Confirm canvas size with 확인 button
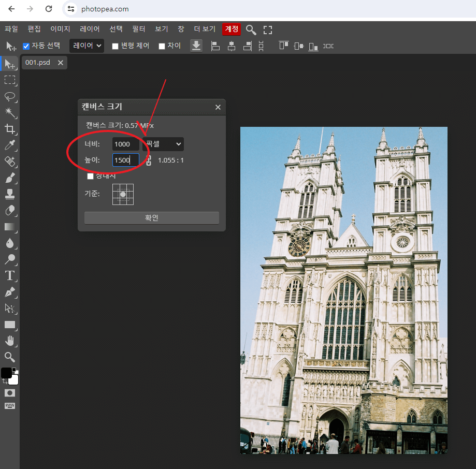Image resolution: width=476 pixels, height=469 pixels. 151,218
